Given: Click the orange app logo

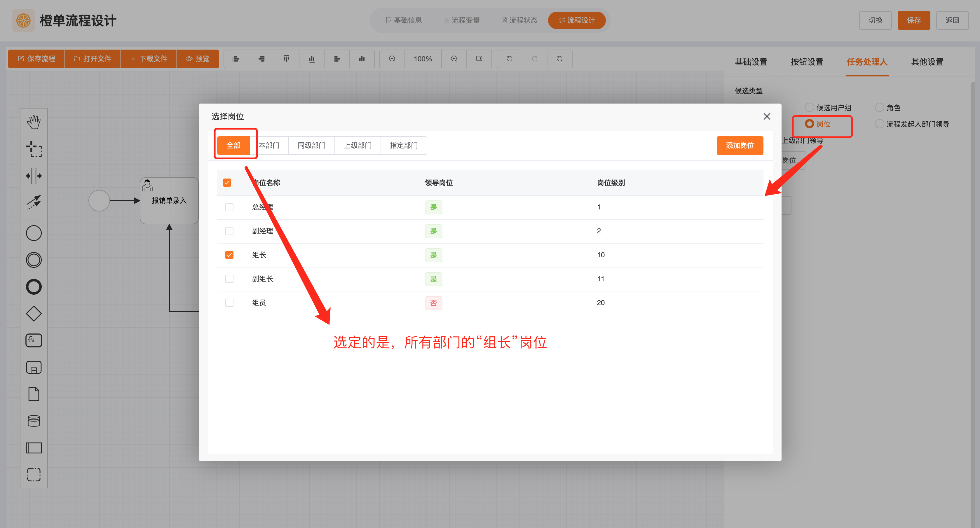Looking at the screenshot, I should (x=23, y=20).
